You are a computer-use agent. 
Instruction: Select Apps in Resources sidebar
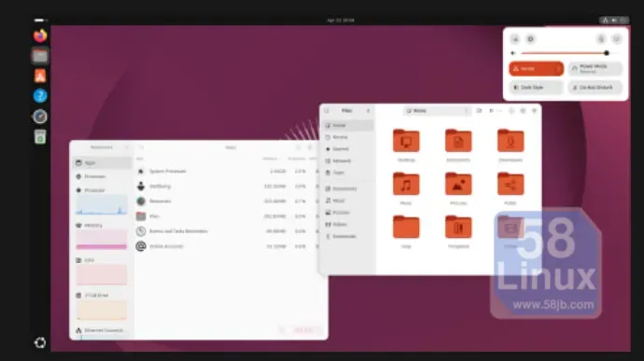(102, 163)
